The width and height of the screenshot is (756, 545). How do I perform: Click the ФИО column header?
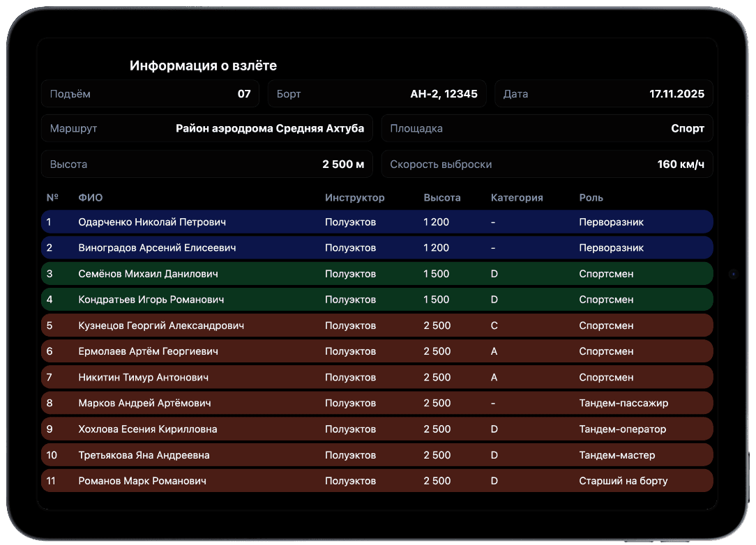pyautogui.click(x=91, y=198)
